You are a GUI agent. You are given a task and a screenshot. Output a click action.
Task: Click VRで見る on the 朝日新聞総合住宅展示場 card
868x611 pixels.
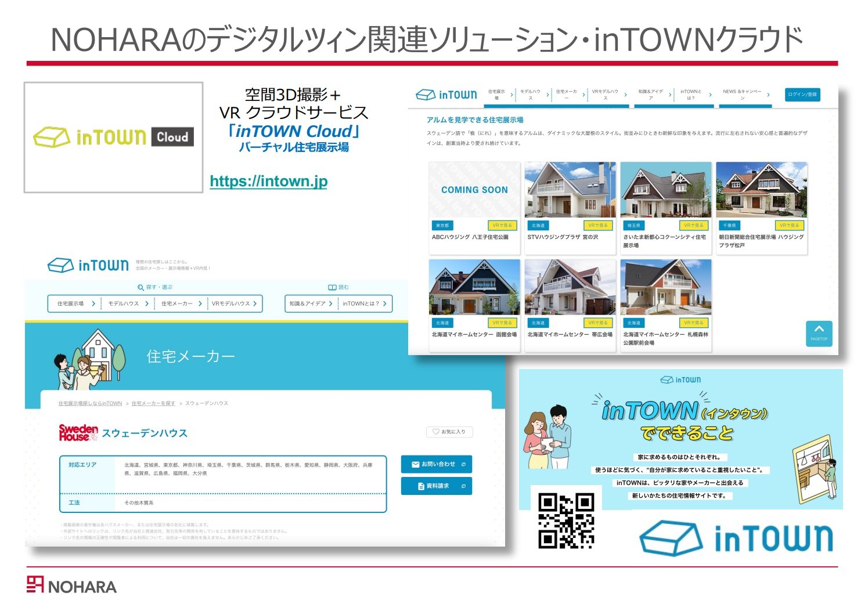790,225
